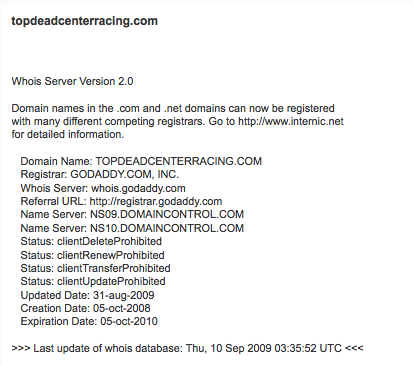Click the clientRenewProhibited status line
414x366 pixels.
tap(92, 255)
